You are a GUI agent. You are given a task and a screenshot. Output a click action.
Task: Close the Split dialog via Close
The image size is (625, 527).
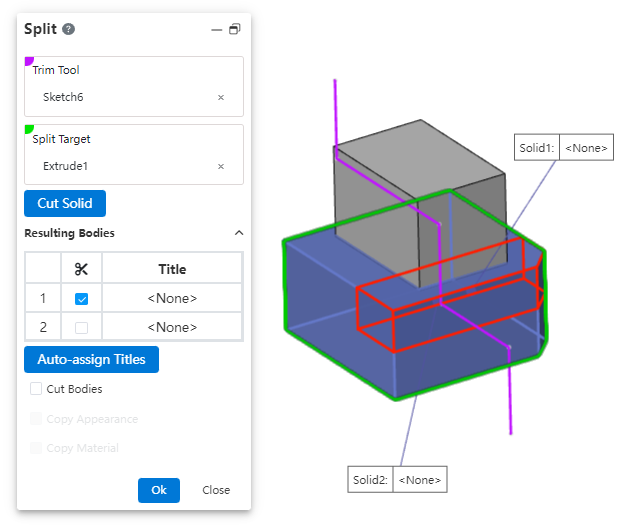216,490
